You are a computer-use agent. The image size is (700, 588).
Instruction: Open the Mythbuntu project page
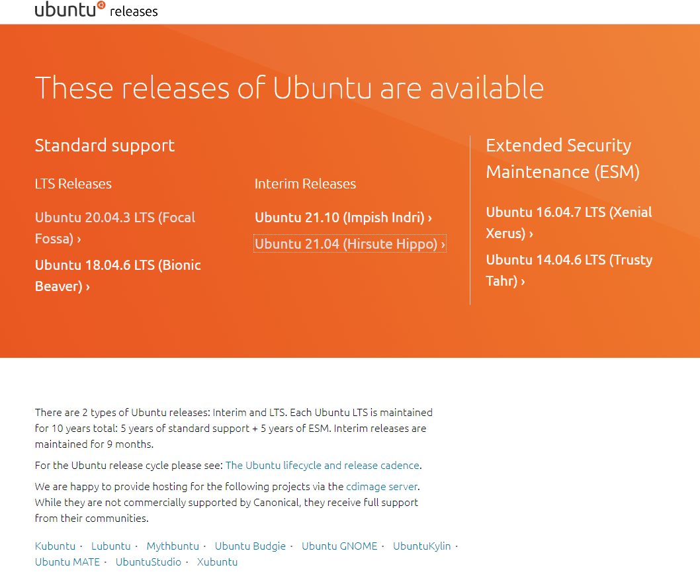click(x=173, y=546)
